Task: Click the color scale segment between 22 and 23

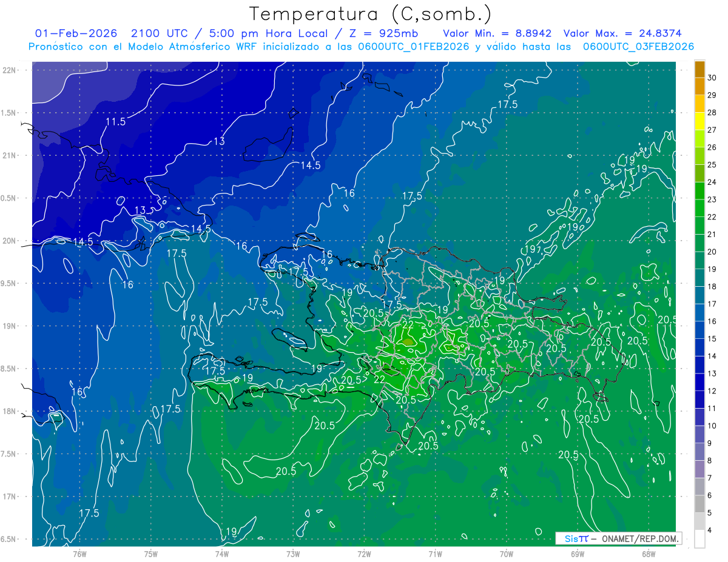Action: click(x=699, y=208)
